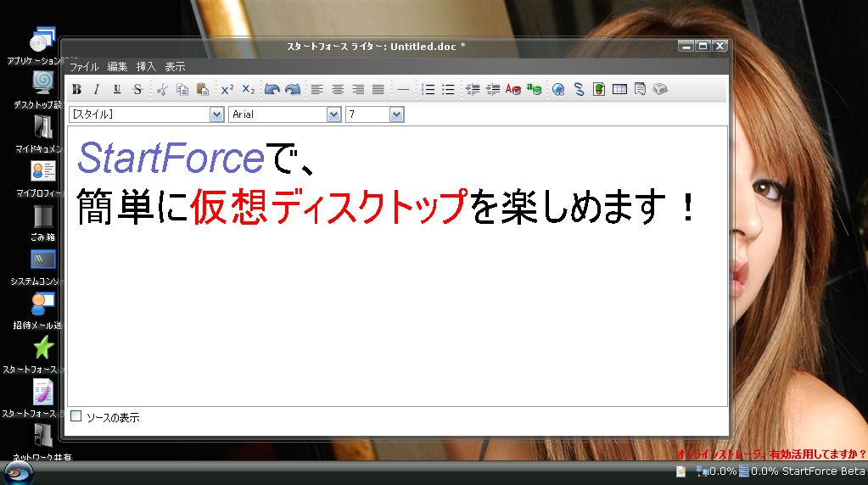This screenshot has height=485, width=868.
Task: Toggle bold formatting in the toolbar
Action: (77, 89)
